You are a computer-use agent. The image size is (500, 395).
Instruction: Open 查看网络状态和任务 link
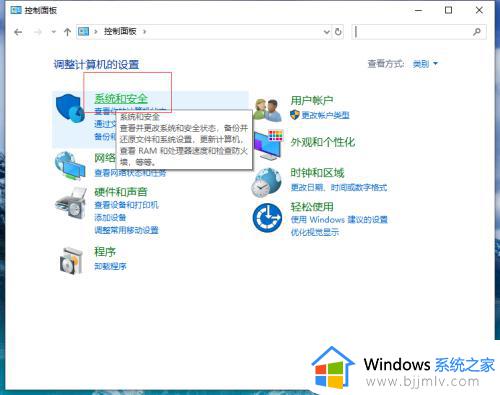tap(130, 173)
